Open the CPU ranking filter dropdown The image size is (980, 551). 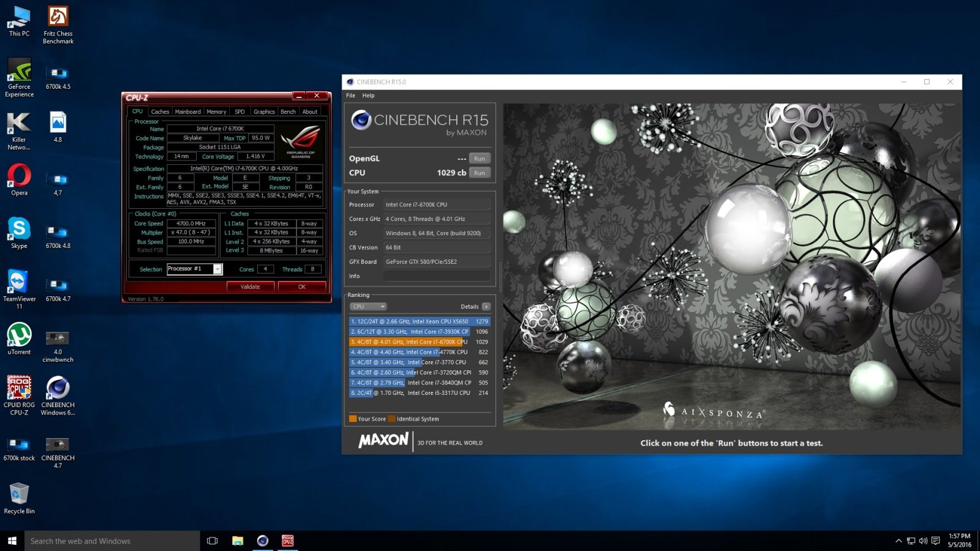[368, 307]
